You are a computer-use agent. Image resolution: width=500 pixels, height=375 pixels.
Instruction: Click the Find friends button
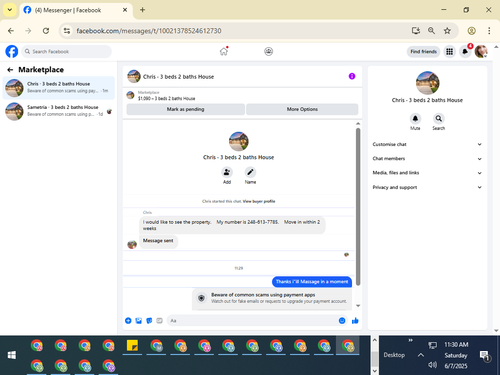point(423,51)
